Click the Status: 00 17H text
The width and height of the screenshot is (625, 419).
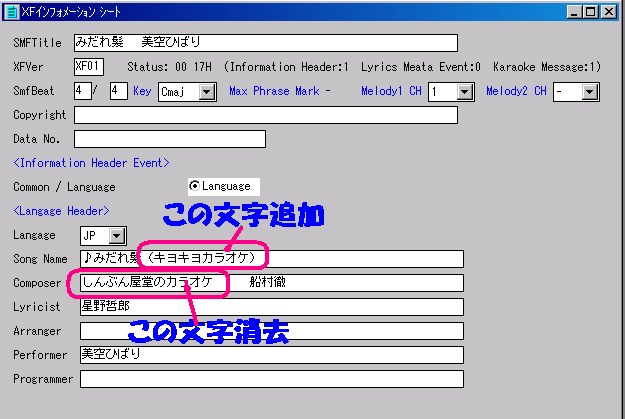(x=169, y=67)
